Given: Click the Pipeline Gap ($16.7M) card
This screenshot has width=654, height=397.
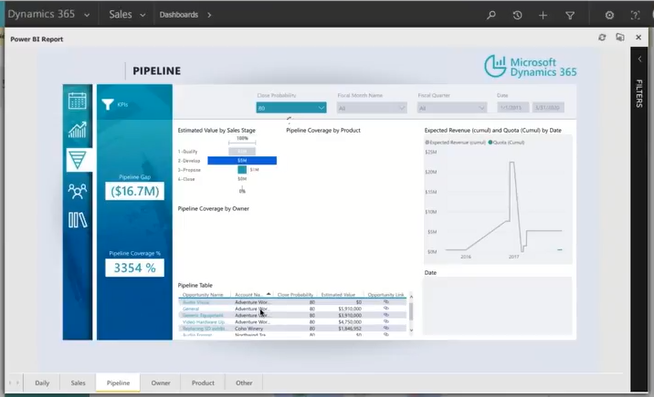Looking at the screenshot, I should point(134,191).
